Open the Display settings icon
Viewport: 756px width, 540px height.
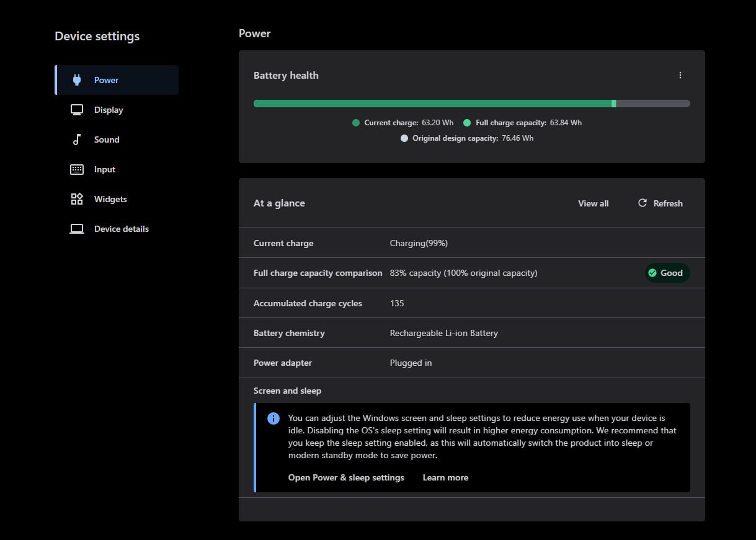pos(76,109)
